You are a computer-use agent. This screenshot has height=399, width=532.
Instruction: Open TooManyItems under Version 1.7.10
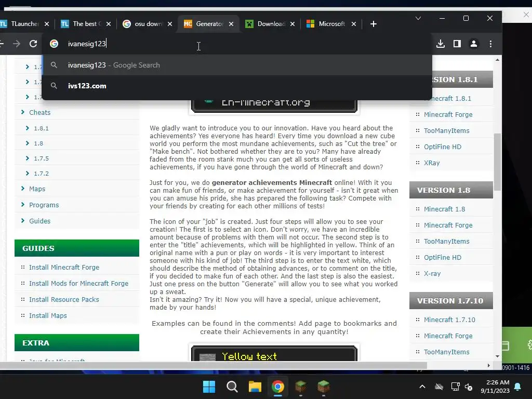446,352
